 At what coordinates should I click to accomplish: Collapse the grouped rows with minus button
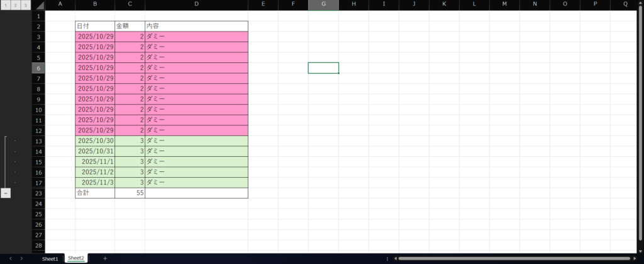[x=6, y=193]
